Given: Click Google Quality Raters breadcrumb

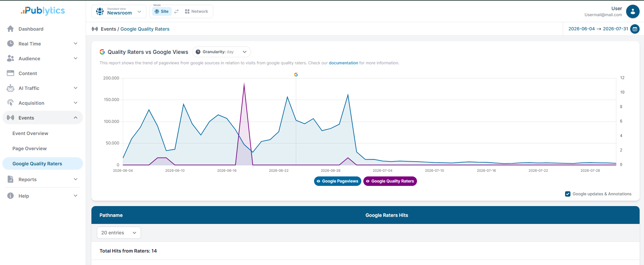Looking at the screenshot, I should click(145, 29).
